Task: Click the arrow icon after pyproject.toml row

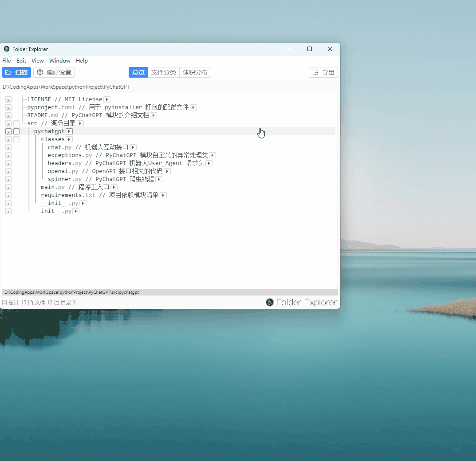Action: tap(193, 107)
